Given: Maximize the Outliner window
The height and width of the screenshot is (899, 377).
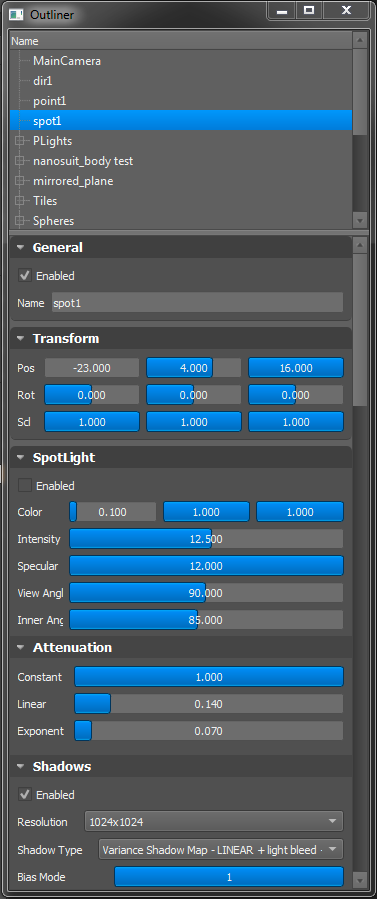Looking at the screenshot, I should 309,10.
